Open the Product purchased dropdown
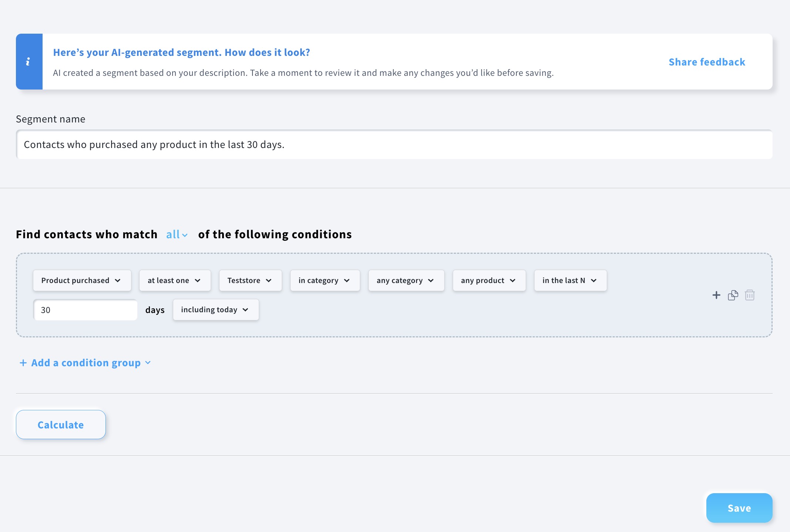This screenshot has width=790, height=532. click(82, 280)
